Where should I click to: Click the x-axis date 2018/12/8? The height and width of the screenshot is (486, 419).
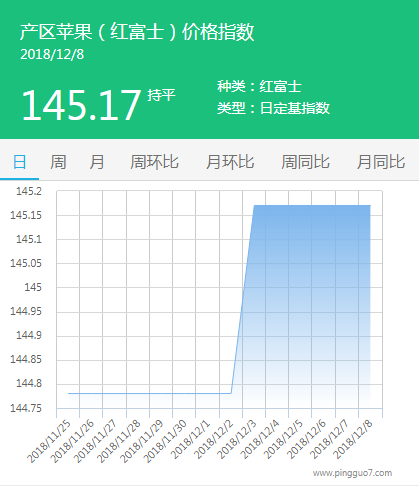point(353,440)
